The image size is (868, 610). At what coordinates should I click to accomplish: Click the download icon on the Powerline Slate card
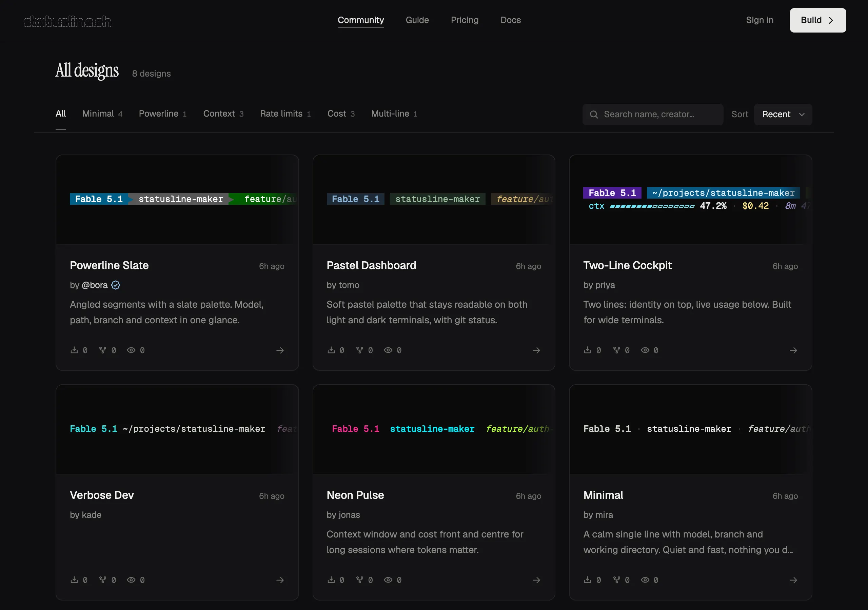pos(74,350)
